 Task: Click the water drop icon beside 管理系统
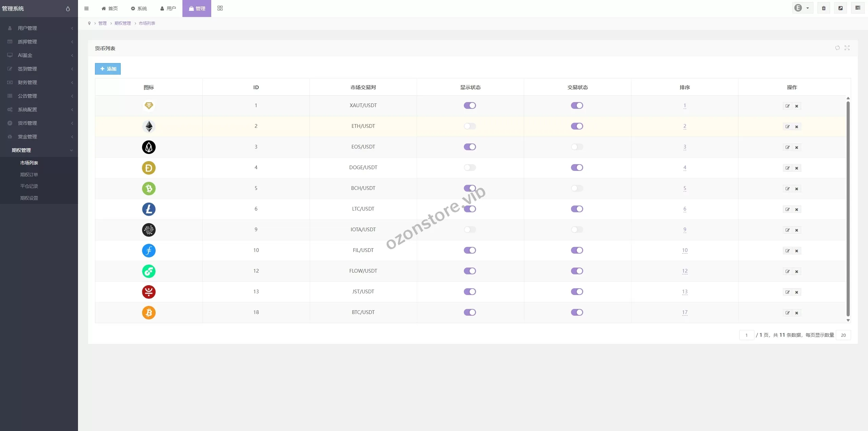tap(68, 9)
